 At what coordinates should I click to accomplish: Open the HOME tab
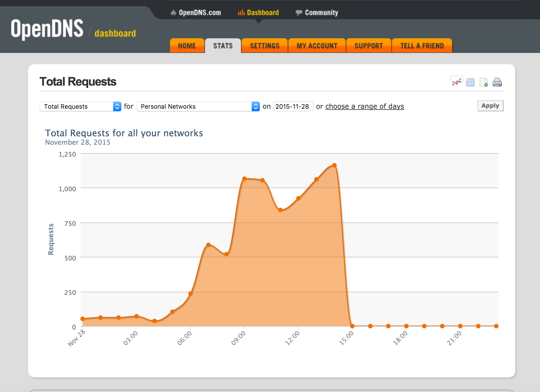pos(187,46)
